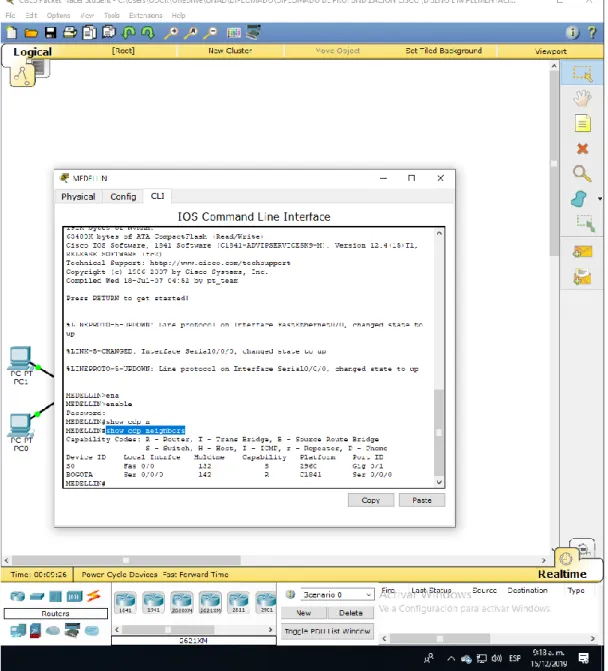The height and width of the screenshot is (671, 608).
Task: Click Power Cycle Devices
Action: pos(119,574)
